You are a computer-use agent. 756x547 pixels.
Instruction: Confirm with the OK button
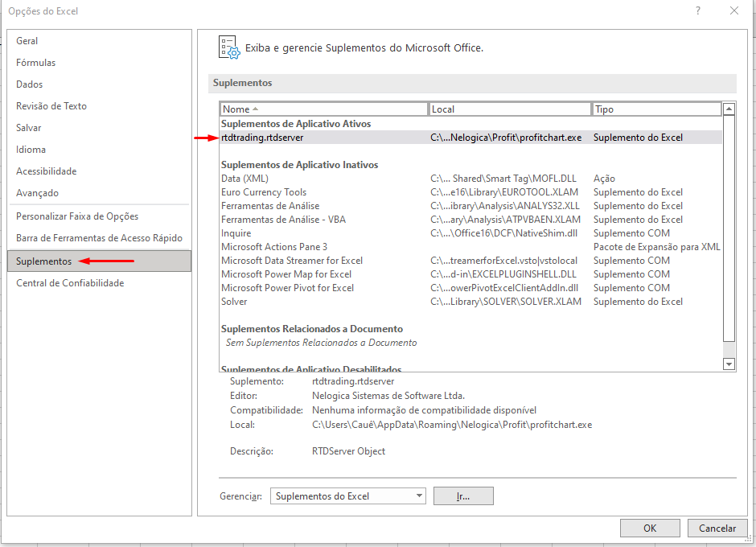coord(650,528)
